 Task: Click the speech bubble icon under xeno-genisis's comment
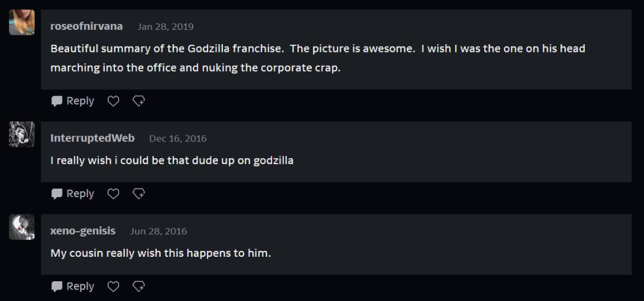(x=57, y=287)
